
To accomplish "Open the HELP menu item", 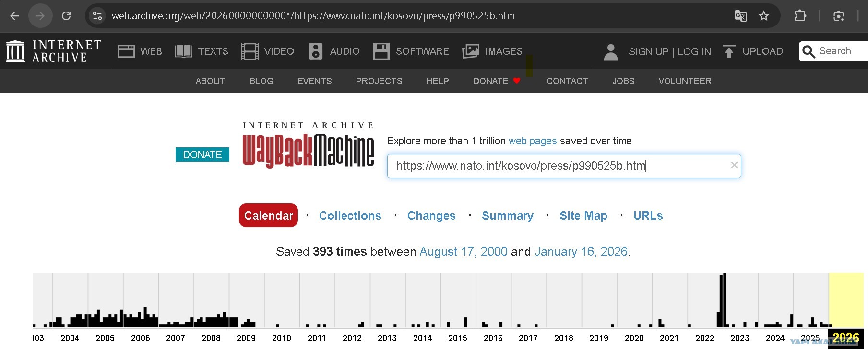I will coord(438,81).
